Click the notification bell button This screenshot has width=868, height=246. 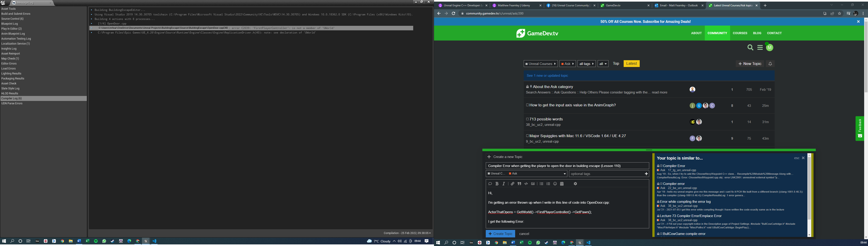[x=770, y=64]
